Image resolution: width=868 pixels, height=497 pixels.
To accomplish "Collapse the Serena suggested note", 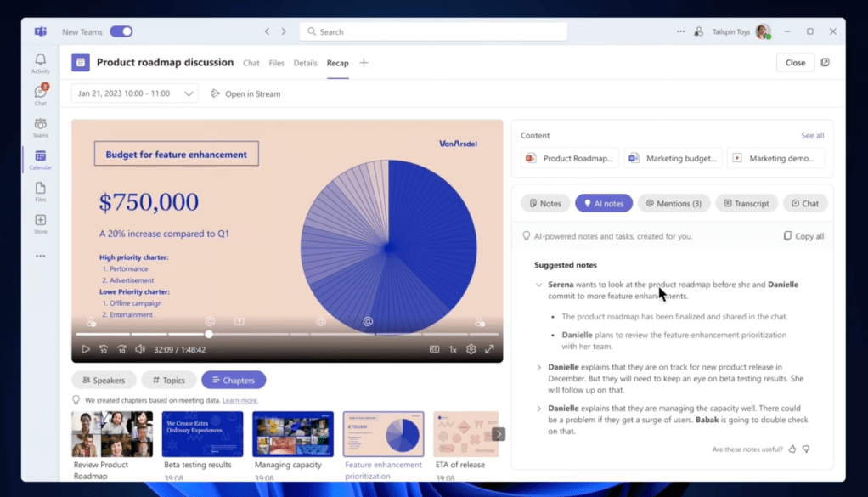I will pyautogui.click(x=538, y=285).
